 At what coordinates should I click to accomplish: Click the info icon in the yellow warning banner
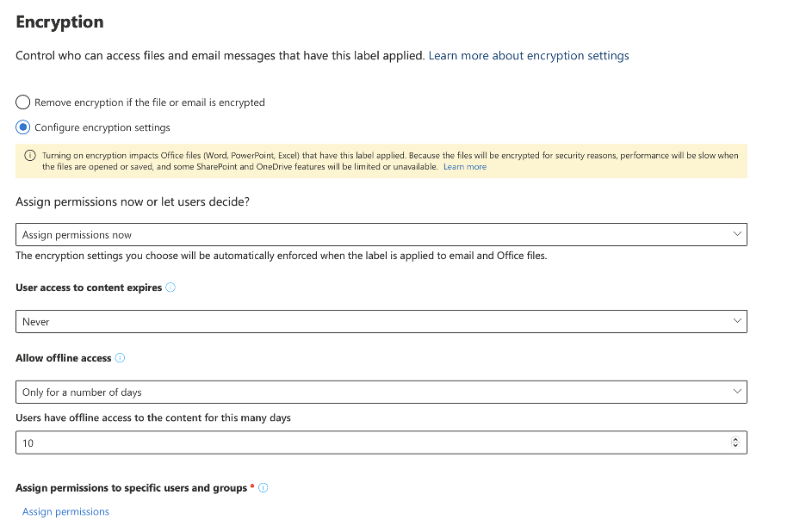tap(31, 156)
